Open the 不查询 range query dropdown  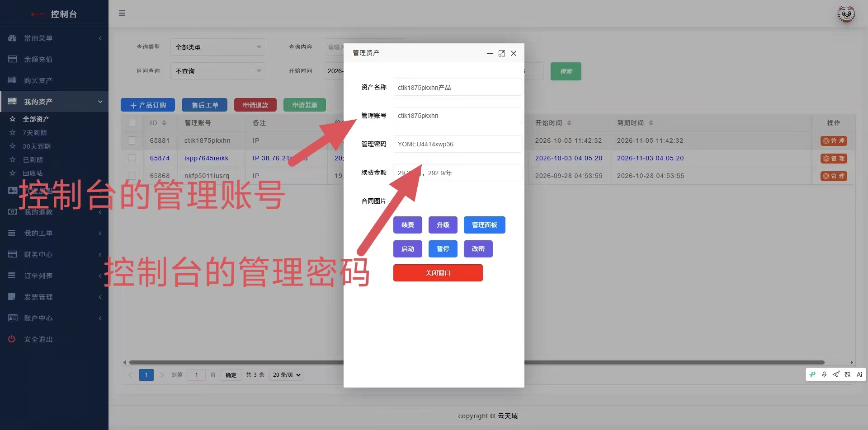click(218, 71)
